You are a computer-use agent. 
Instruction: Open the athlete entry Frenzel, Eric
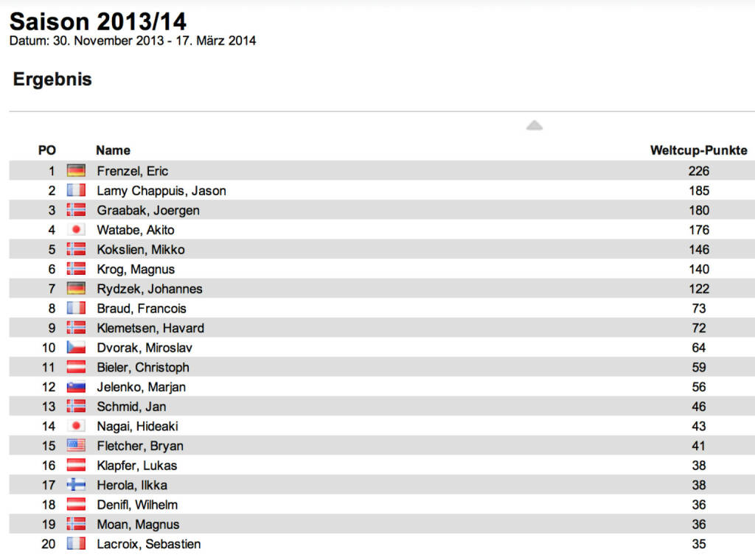pyautogui.click(x=133, y=171)
